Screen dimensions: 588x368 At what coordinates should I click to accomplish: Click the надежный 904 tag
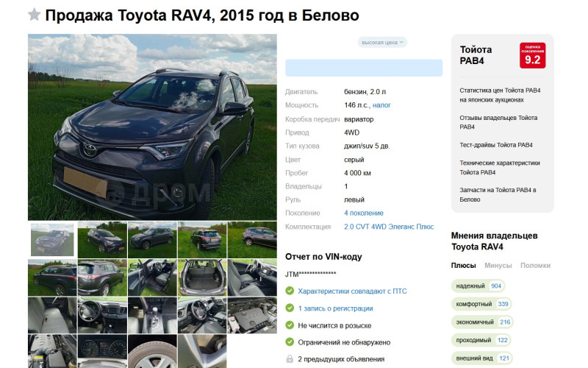click(x=478, y=286)
